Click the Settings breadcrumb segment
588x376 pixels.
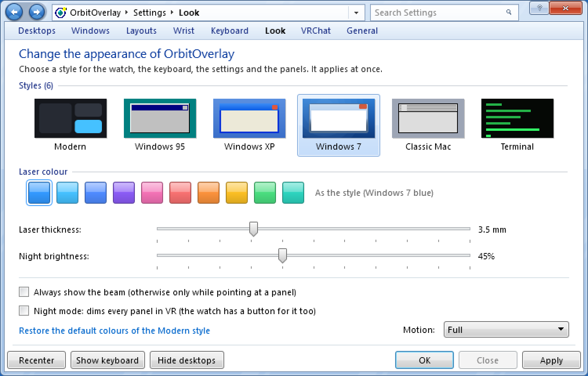(x=150, y=13)
